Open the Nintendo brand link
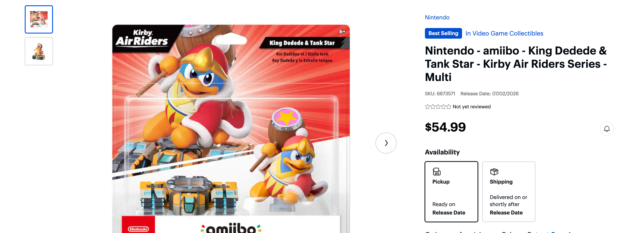This screenshot has width=644, height=233. pos(437,17)
